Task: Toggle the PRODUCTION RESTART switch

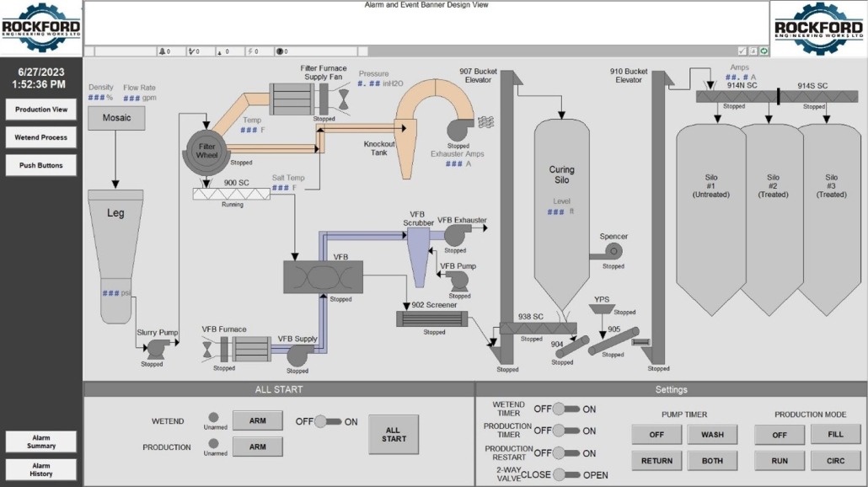Action: (x=565, y=453)
